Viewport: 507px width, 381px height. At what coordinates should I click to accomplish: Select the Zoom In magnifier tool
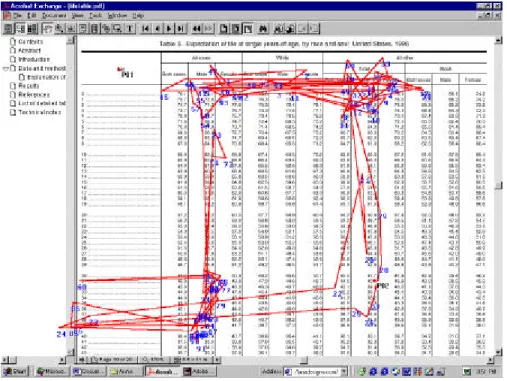[59, 29]
